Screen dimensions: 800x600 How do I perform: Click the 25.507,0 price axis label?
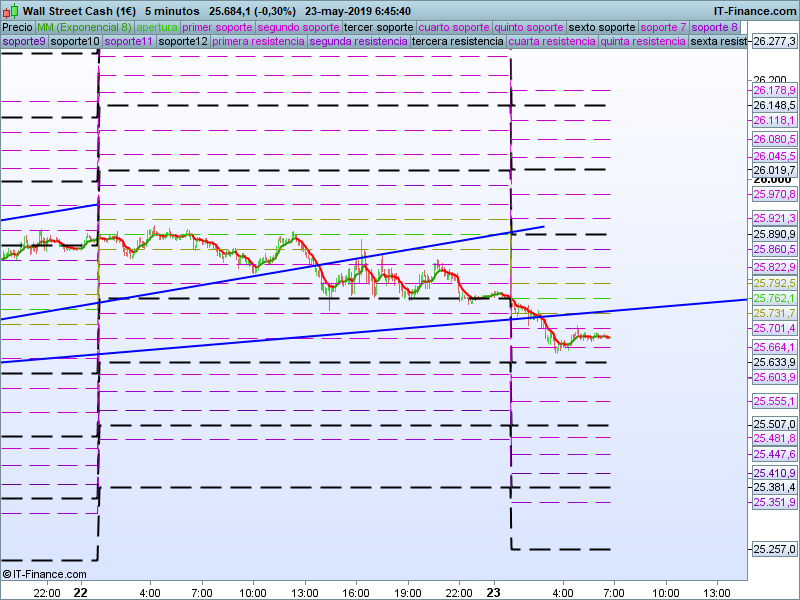pyautogui.click(x=774, y=424)
